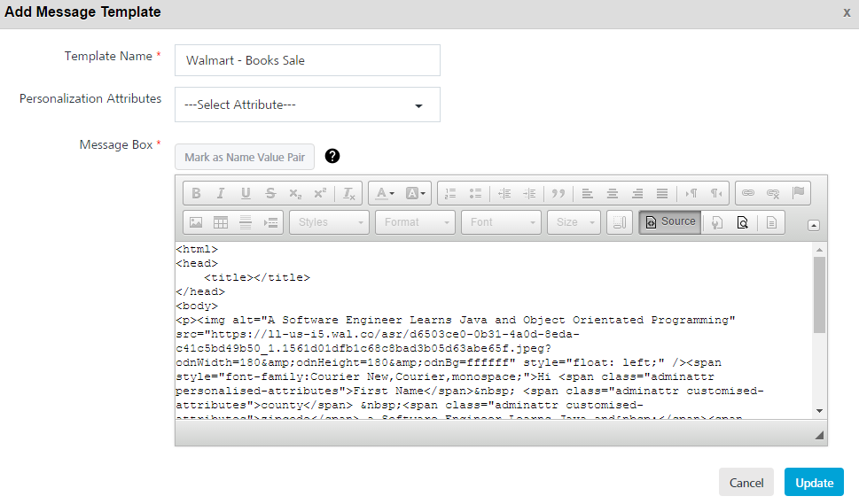Apply underline using the toolbar icon
Screen dimensions: 859x504
click(246, 193)
